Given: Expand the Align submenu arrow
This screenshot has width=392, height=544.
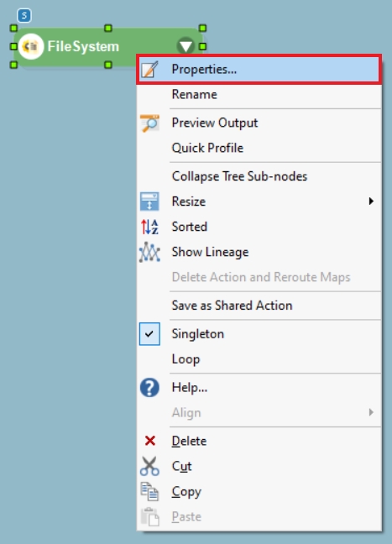Looking at the screenshot, I should pos(371,412).
